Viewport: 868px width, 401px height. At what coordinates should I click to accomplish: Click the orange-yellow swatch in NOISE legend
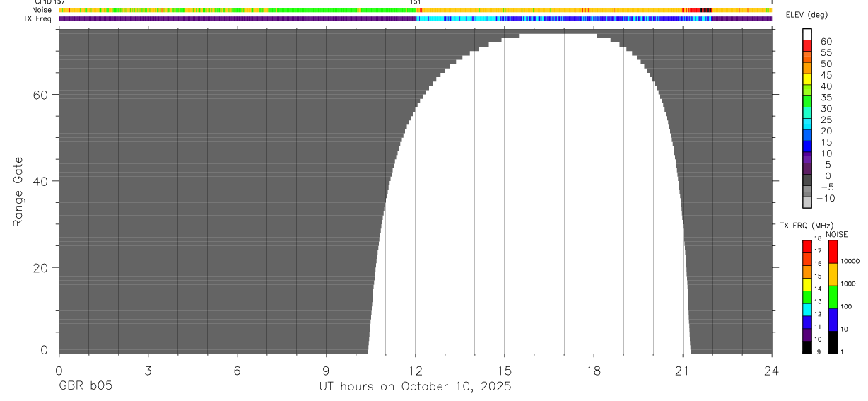pyautogui.click(x=833, y=274)
